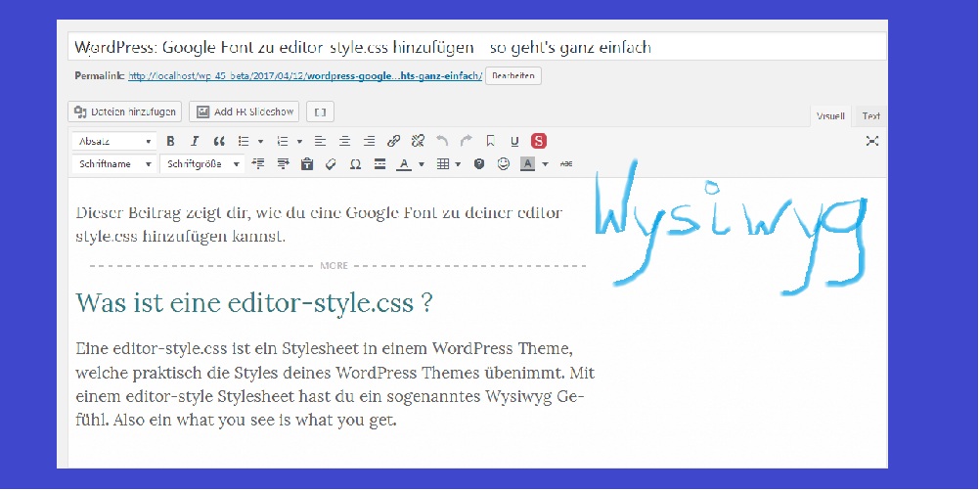Open background color picker arrow
Screen dimensions: 980x491
pos(545,164)
